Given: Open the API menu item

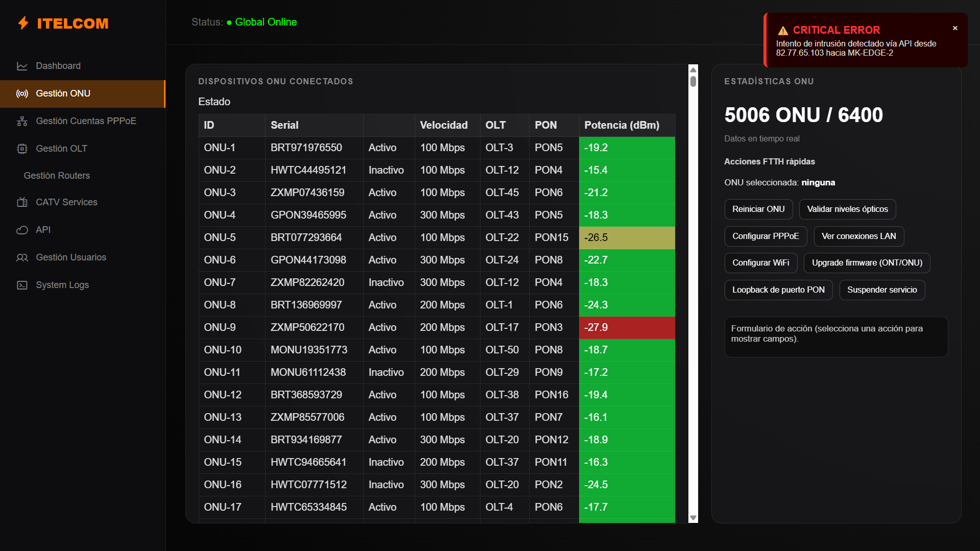Looking at the screenshot, I should tap(83, 230).
